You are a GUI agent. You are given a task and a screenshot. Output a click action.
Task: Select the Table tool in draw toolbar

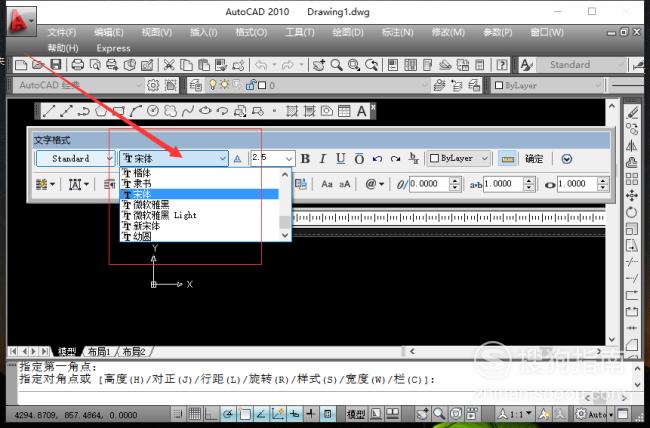coord(344,111)
